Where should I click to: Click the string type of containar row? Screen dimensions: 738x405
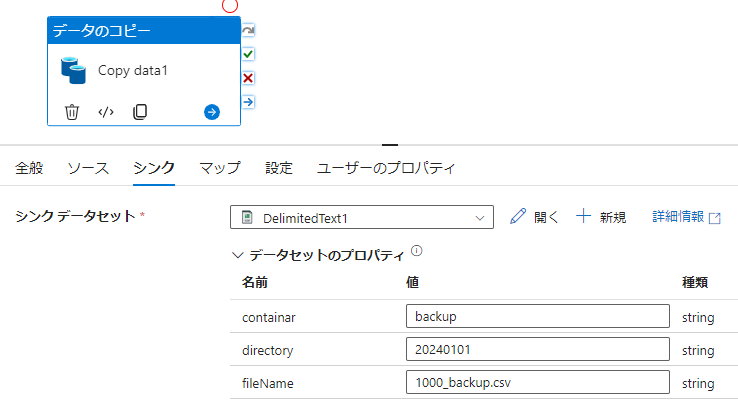pos(698,318)
